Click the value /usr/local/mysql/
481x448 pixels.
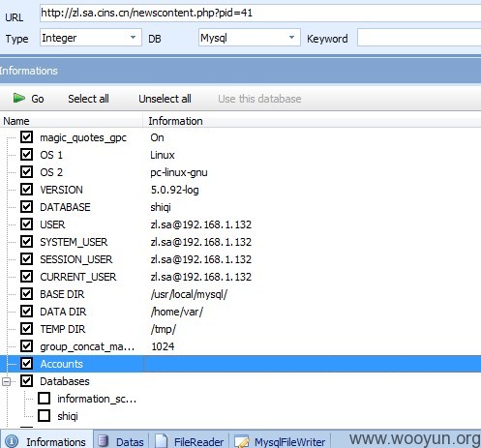[x=189, y=294]
